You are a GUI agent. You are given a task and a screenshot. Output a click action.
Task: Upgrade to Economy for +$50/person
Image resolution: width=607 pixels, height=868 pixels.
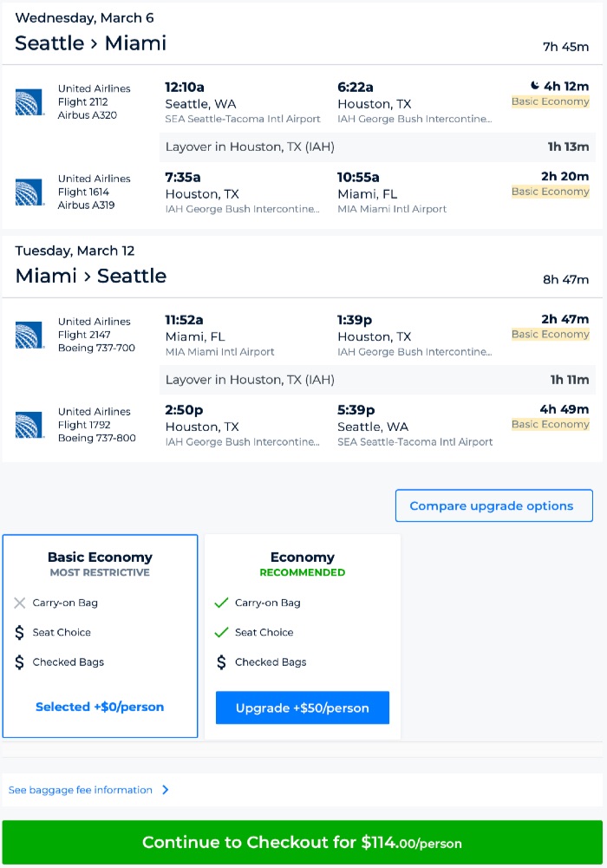click(302, 708)
